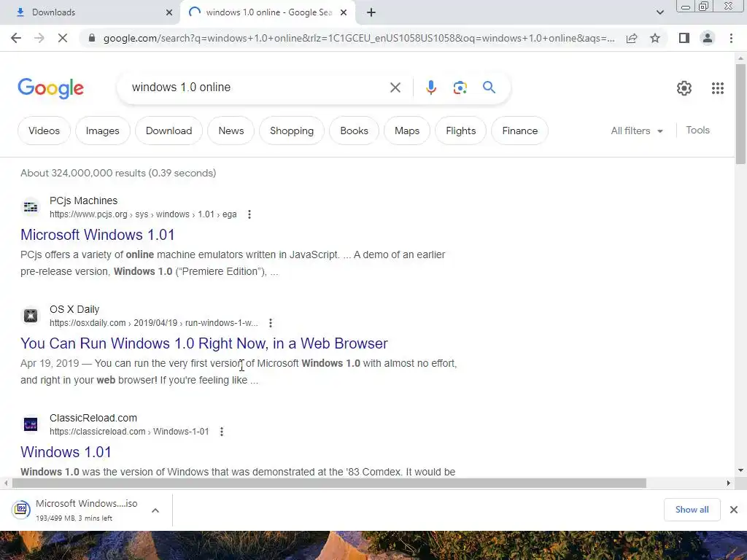Open more options for ClassicReload result
Viewport: 747px width, 560px height.
tap(222, 432)
